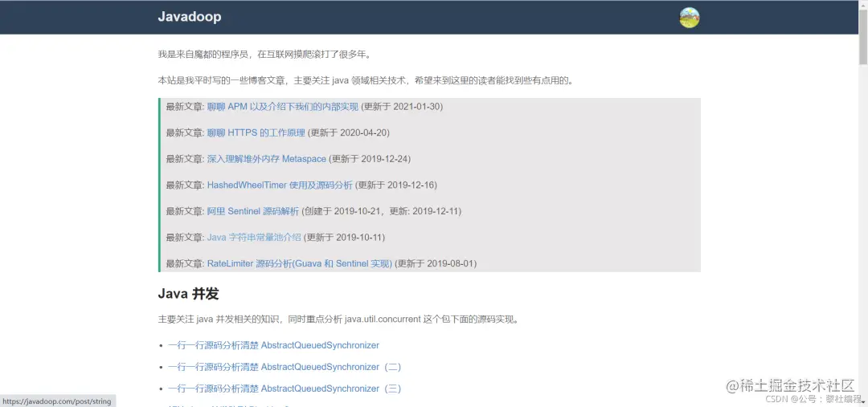The image size is (868, 407).
Task: Open AbstractQueuedSynchronizer (三) article
Action: click(285, 389)
